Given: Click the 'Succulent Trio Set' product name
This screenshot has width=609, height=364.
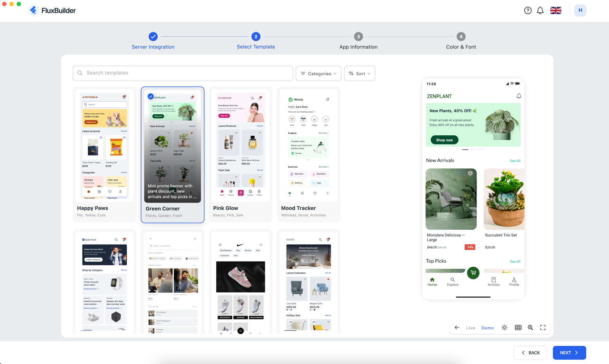Looking at the screenshot, I should click(x=501, y=235).
